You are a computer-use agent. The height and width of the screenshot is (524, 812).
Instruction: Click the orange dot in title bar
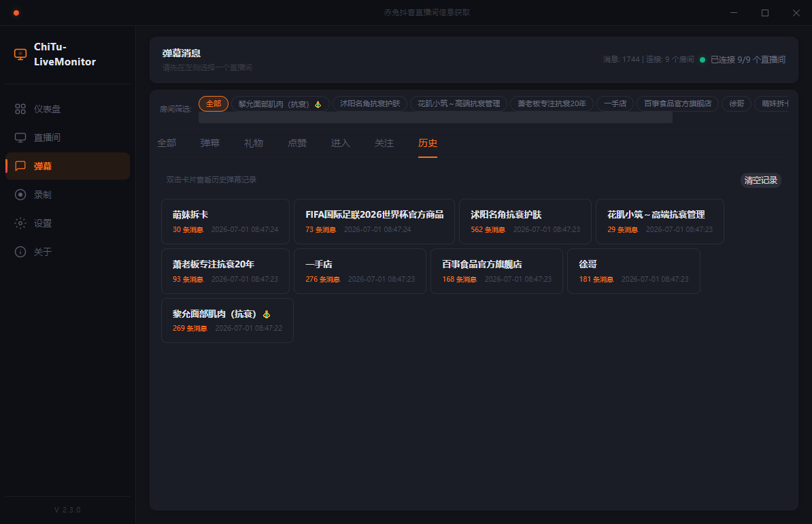(16, 13)
